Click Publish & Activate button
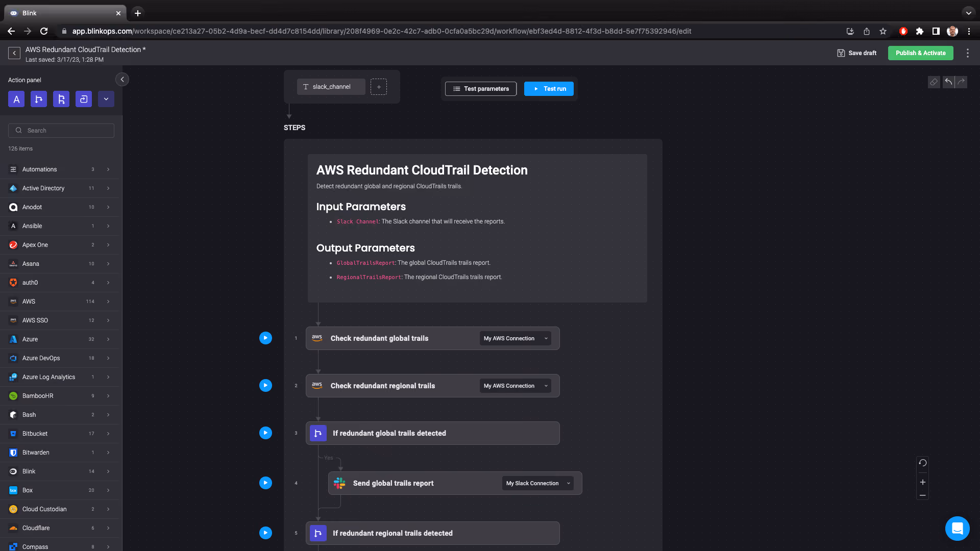The height and width of the screenshot is (551, 980). 920,53
